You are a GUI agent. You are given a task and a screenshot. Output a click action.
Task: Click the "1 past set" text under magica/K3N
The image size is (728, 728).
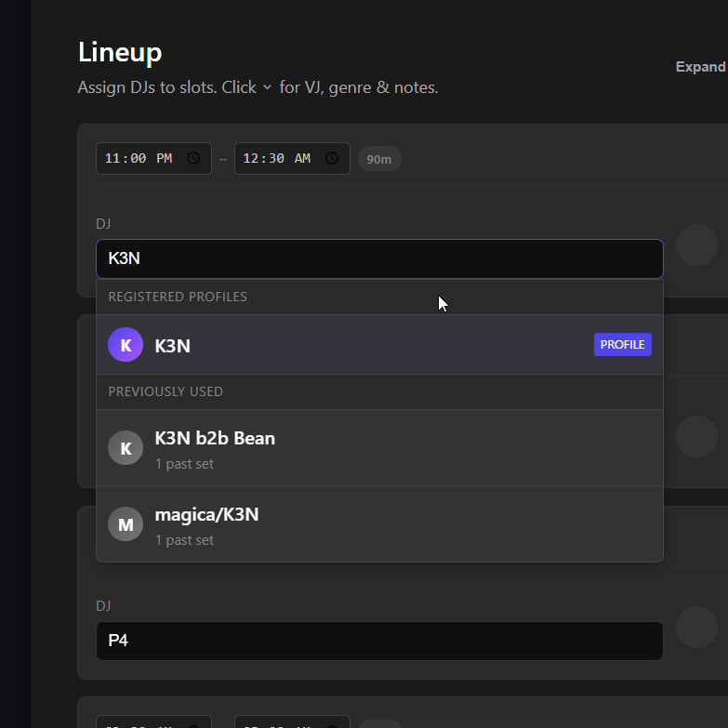click(x=184, y=540)
